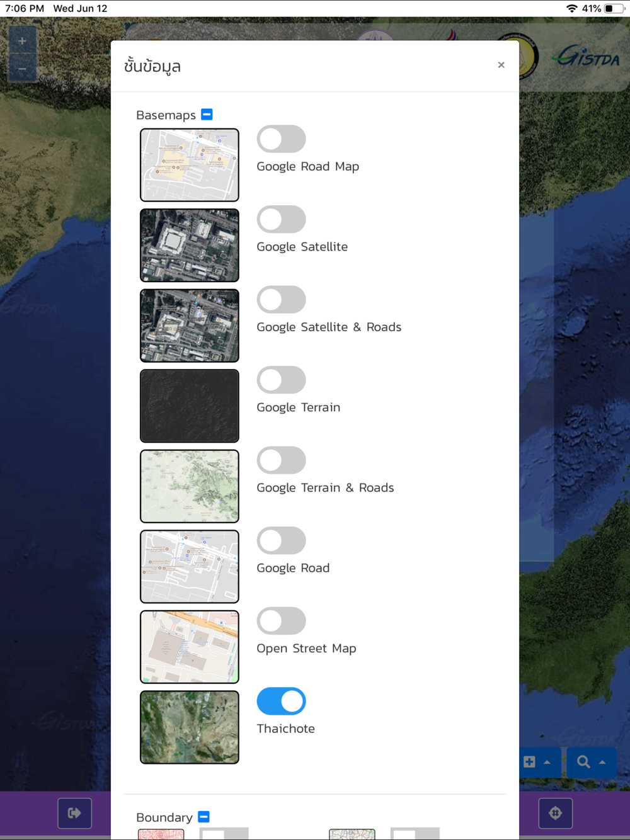Screen dimensions: 630x840
Task: Select the Thaichote satellite thumbnail
Action: point(190,727)
